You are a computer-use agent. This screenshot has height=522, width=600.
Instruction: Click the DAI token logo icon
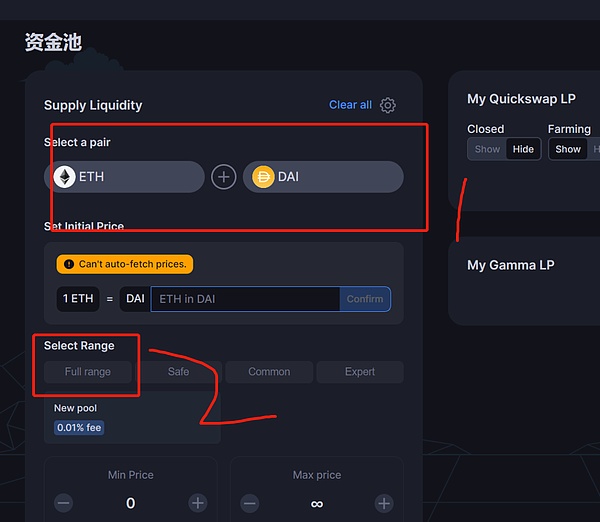[263, 177]
